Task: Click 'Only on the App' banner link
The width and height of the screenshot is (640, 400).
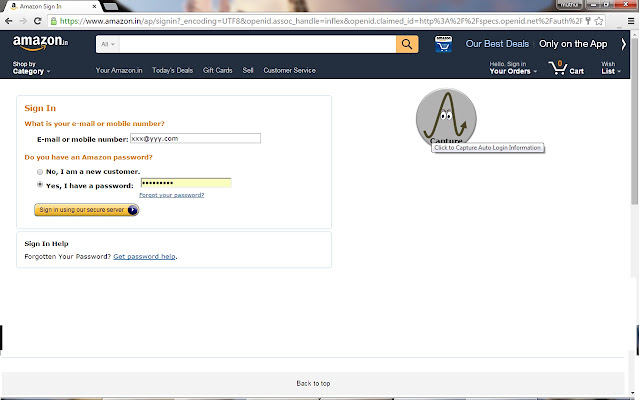Action: click(573, 44)
